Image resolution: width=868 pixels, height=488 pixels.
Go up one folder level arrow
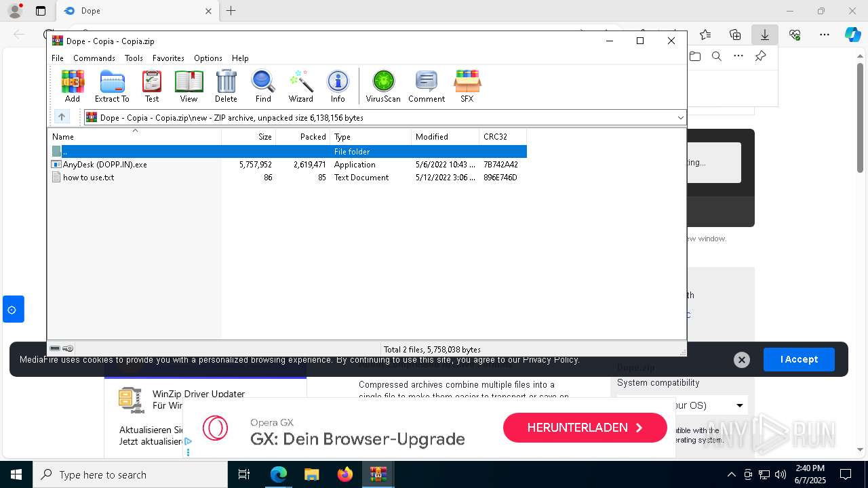(61, 117)
